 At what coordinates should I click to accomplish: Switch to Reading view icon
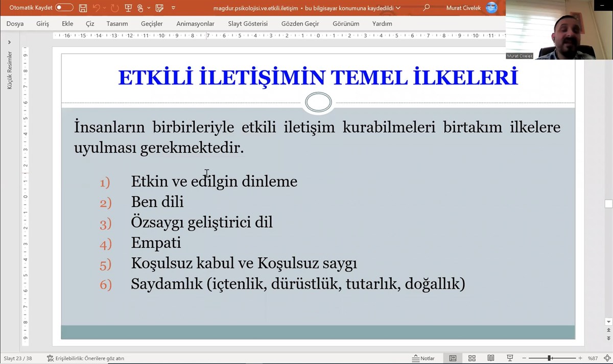(x=491, y=358)
